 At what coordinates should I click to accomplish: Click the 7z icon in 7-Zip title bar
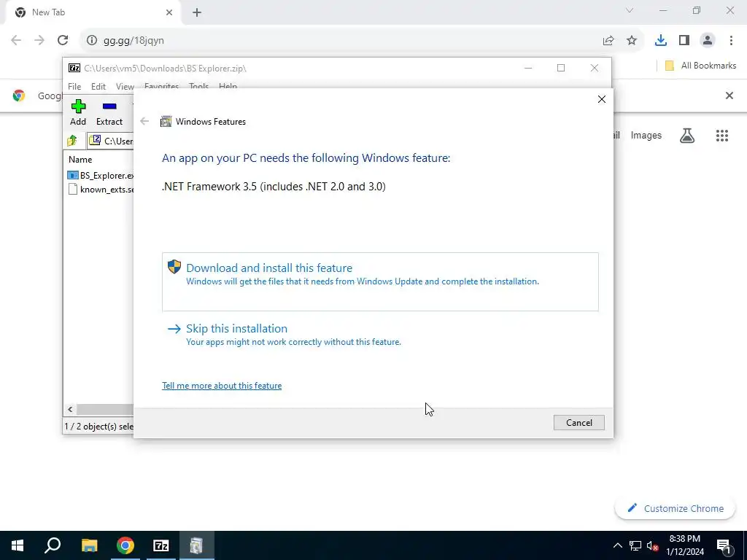(x=74, y=68)
